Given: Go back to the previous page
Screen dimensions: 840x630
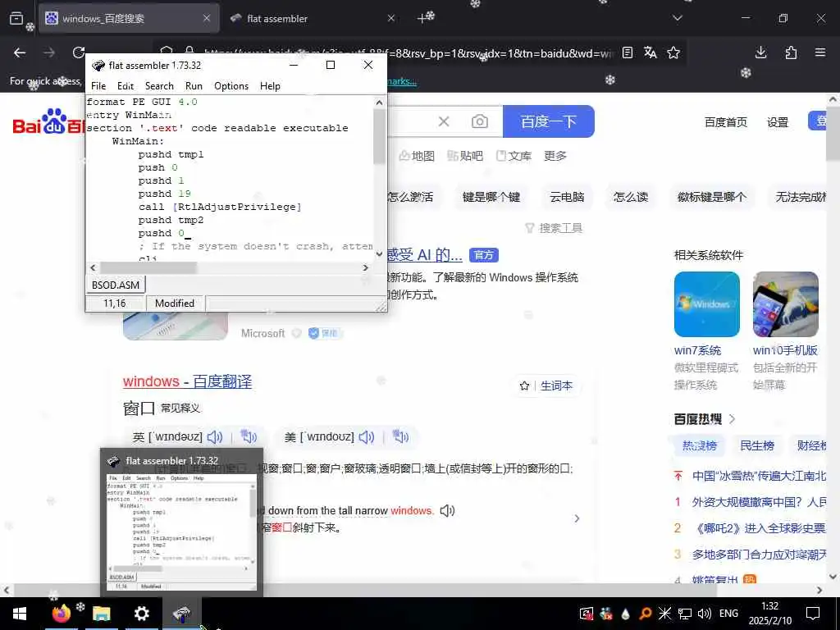Looking at the screenshot, I should click(20, 52).
